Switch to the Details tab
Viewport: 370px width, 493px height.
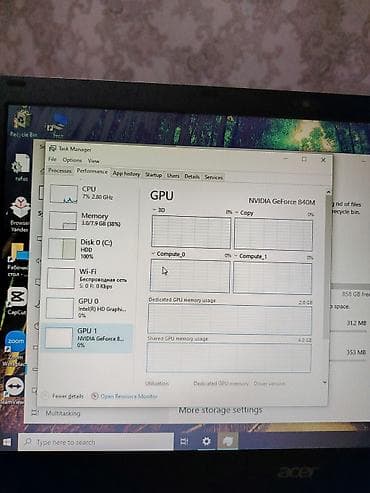pos(192,176)
